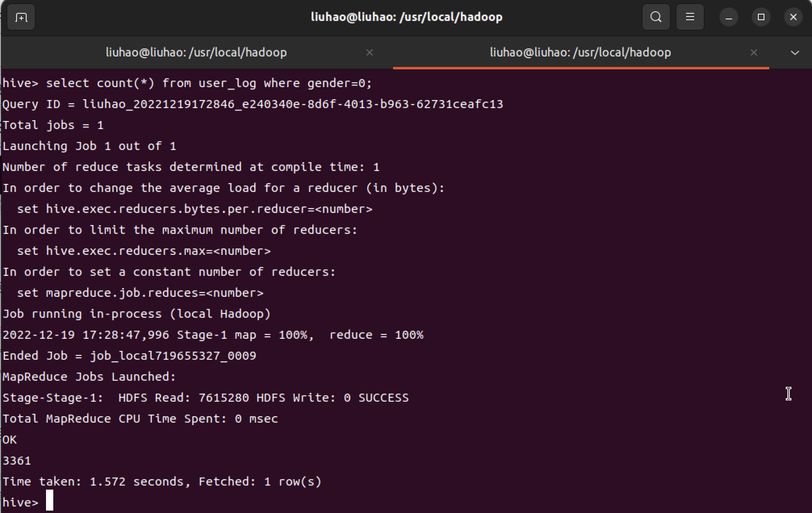Screen dimensions: 812x513
Task: Click the Stage-1 map = 100% progress line
Action: [x=213, y=335]
